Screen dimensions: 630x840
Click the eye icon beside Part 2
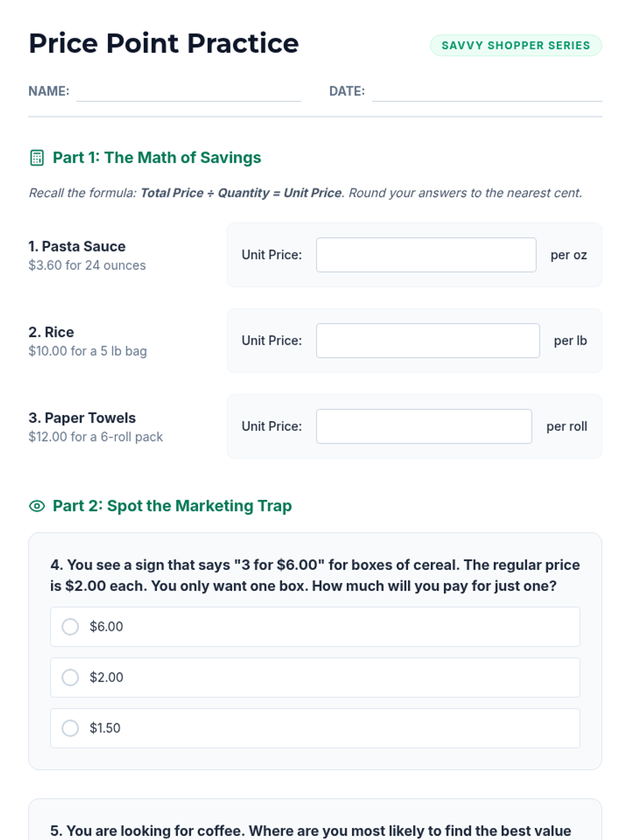(37, 506)
